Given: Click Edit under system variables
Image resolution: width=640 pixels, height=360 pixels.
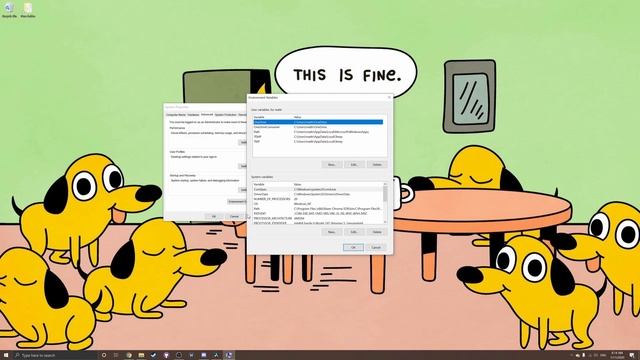Looking at the screenshot, I should click(x=354, y=232).
